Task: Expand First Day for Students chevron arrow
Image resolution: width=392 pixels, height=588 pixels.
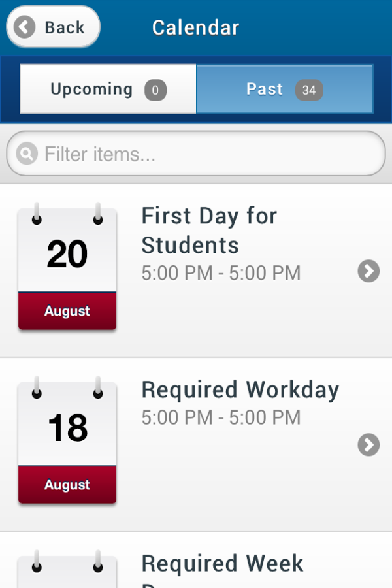Action: tap(368, 270)
